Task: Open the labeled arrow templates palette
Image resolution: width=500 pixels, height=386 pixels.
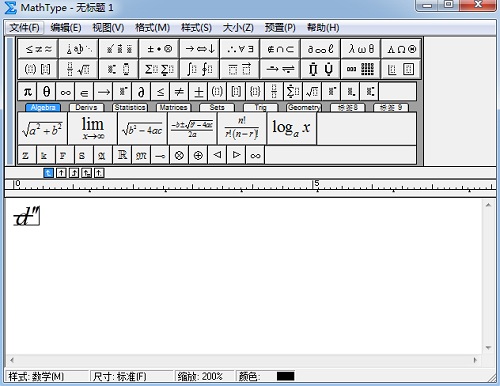Action: coord(280,69)
